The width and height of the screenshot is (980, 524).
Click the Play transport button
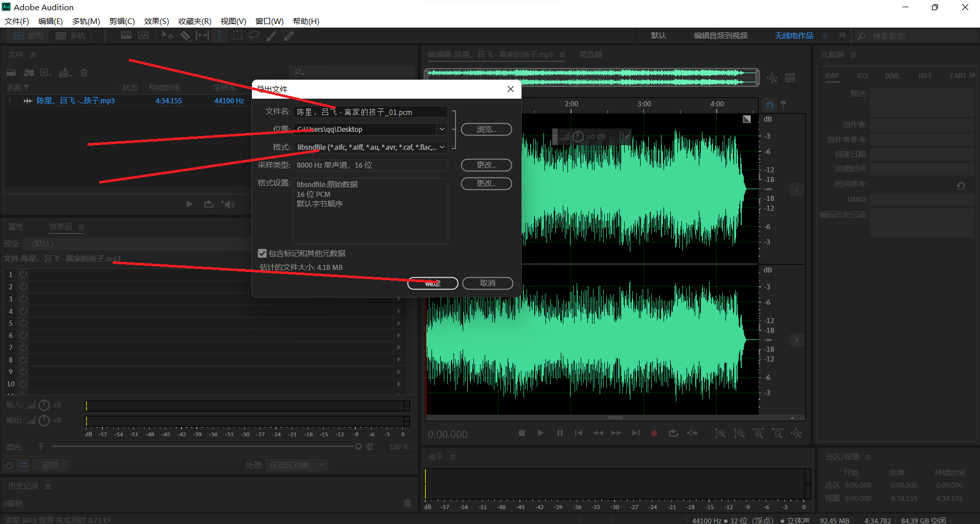(540, 433)
